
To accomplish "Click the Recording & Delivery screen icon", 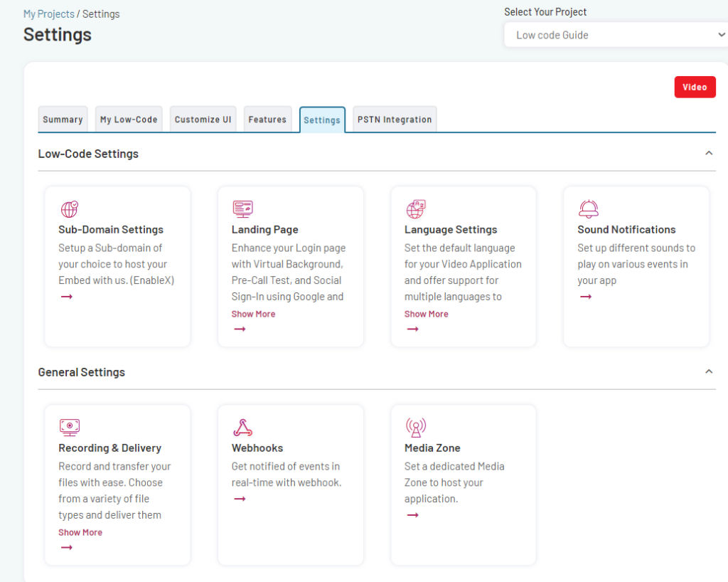I will 70,428.
